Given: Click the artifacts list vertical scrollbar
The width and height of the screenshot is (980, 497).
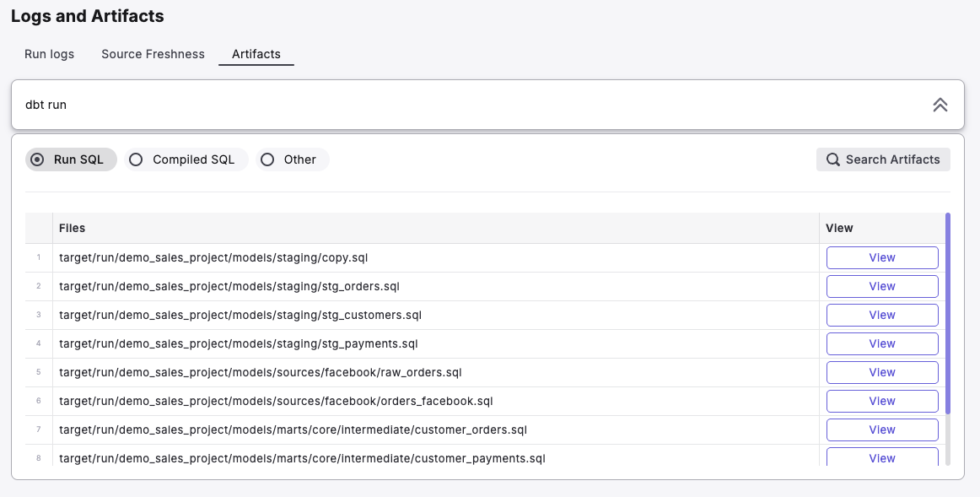Looking at the screenshot, I should click(x=948, y=312).
